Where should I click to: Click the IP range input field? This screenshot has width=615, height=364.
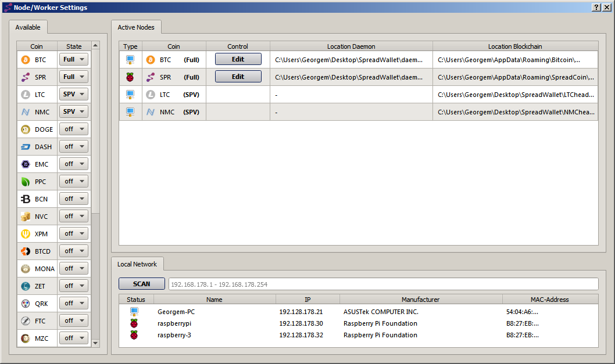point(384,284)
